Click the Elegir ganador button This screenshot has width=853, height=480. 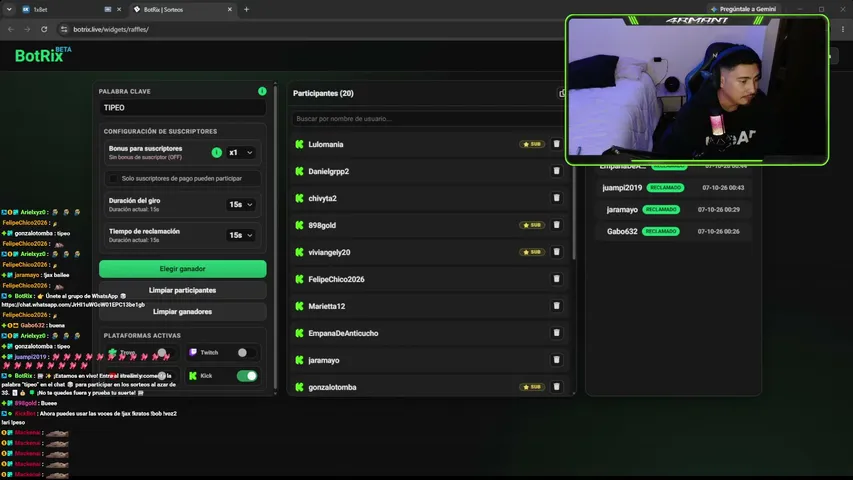tap(183, 269)
